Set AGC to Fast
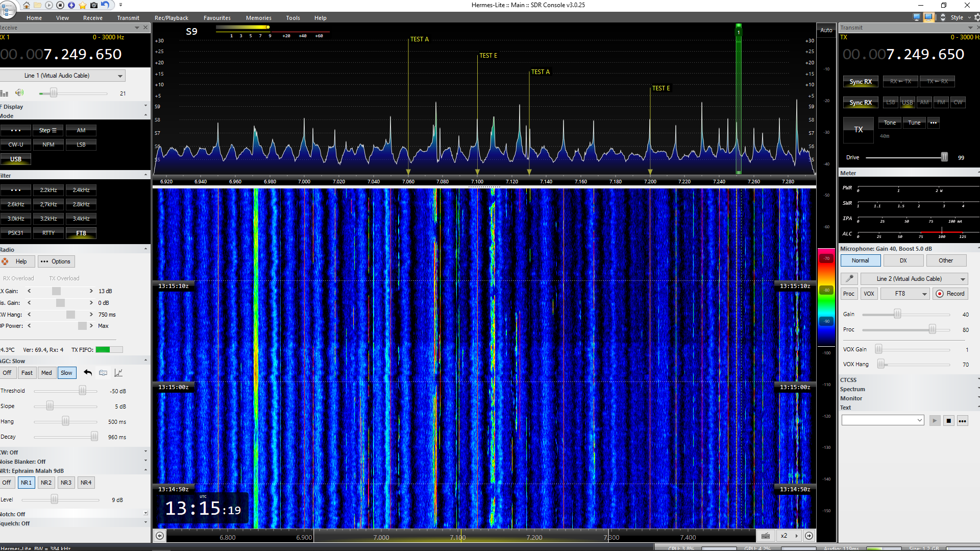 [27, 373]
